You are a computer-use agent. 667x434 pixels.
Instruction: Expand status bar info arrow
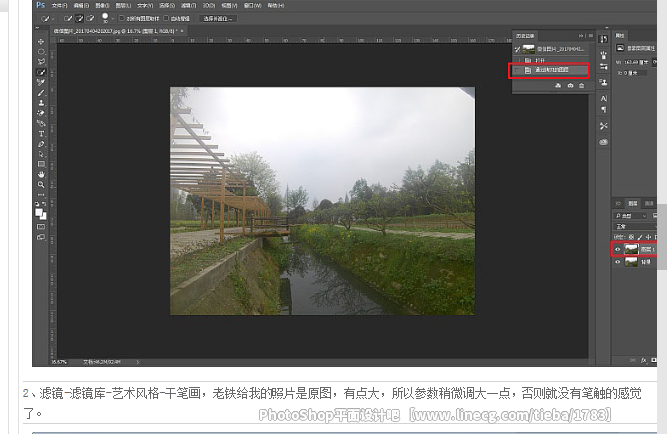coord(137,362)
